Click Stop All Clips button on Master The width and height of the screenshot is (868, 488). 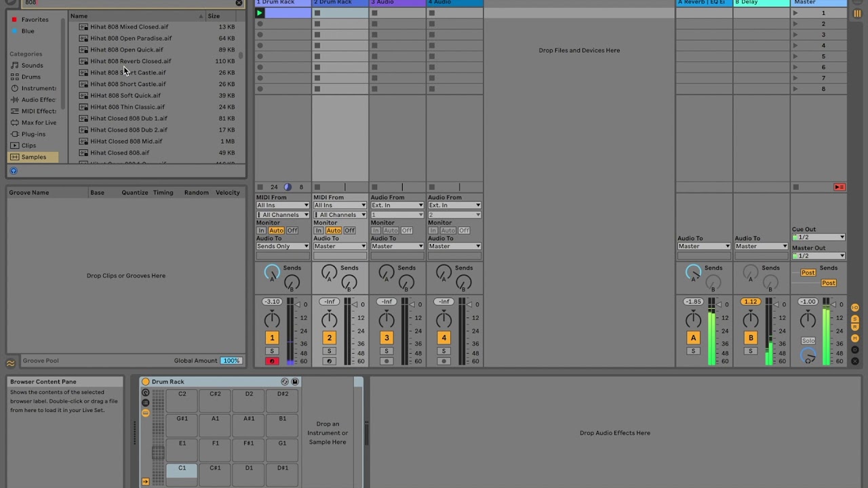click(x=796, y=187)
